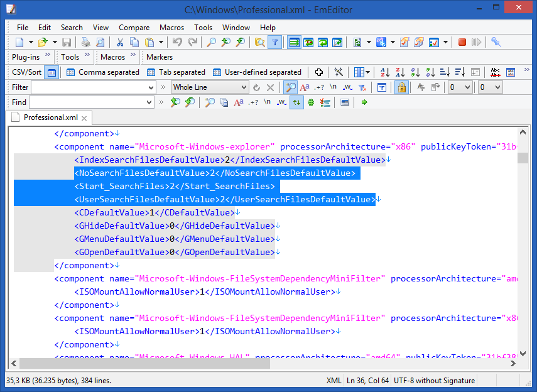This screenshot has width=537, height=392.
Task: Toggle the lock icon on the Filter toolbar
Action: pyautogui.click(x=401, y=87)
